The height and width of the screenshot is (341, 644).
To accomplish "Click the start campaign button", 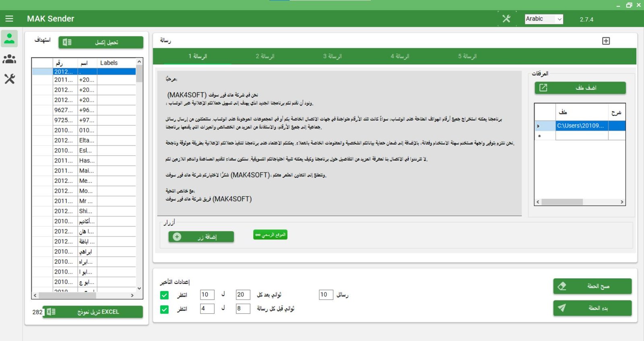I will coord(592,308).
